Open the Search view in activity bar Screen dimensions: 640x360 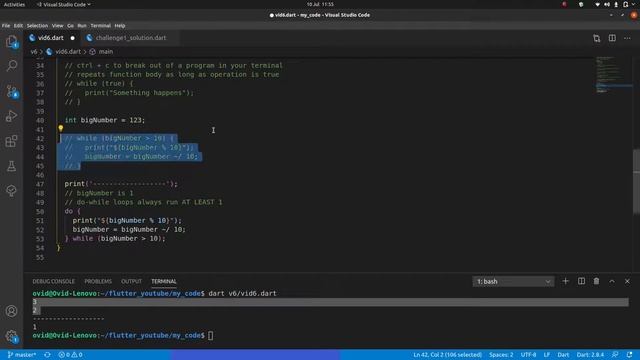tap(11, 66)
